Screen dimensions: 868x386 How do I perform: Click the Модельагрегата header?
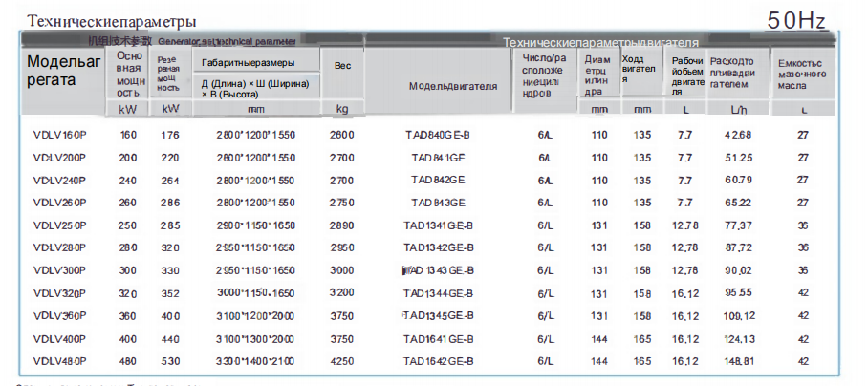click(63, 71)
